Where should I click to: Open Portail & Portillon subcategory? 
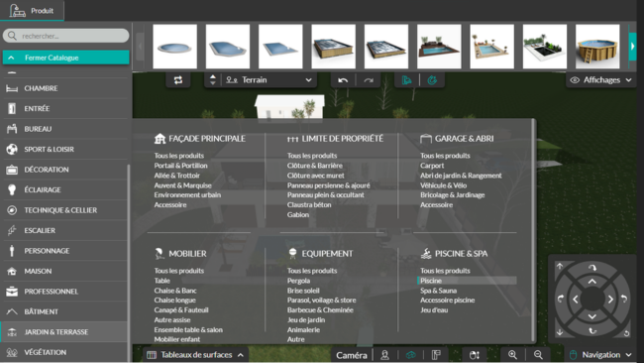coord(180,166)
